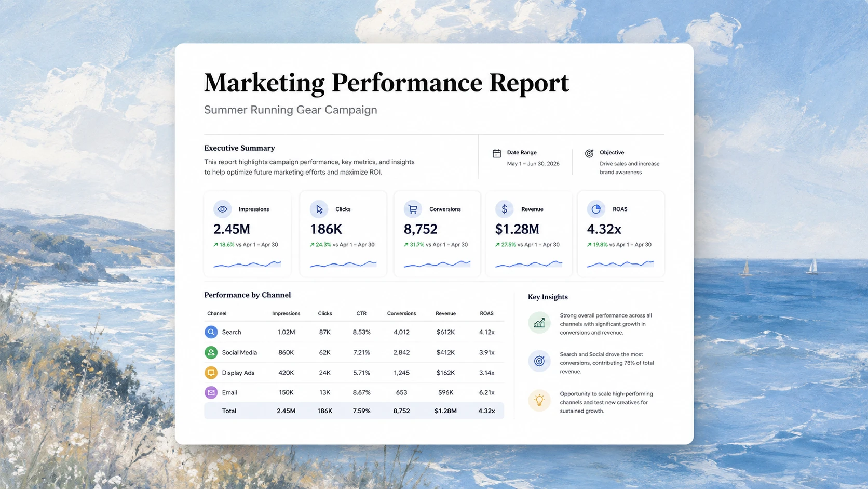Select the Search channel row label
The image size is (868, 489).
(x=232, y=332)
